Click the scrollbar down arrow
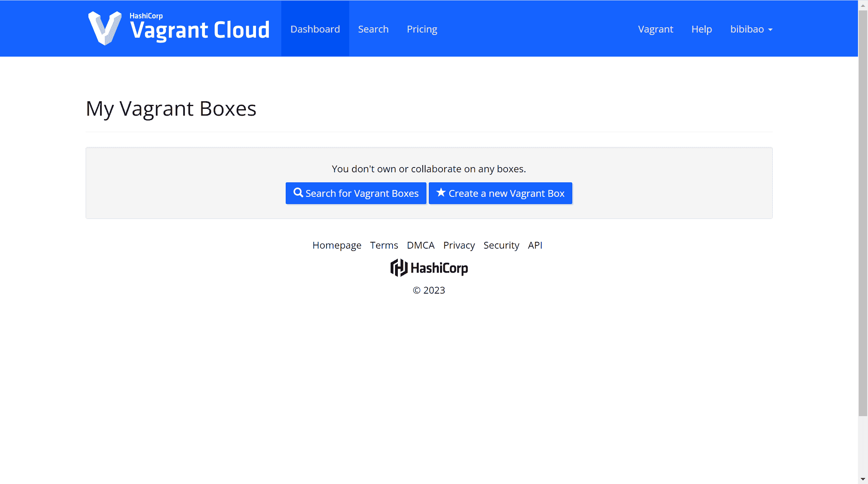 point(863,479)
